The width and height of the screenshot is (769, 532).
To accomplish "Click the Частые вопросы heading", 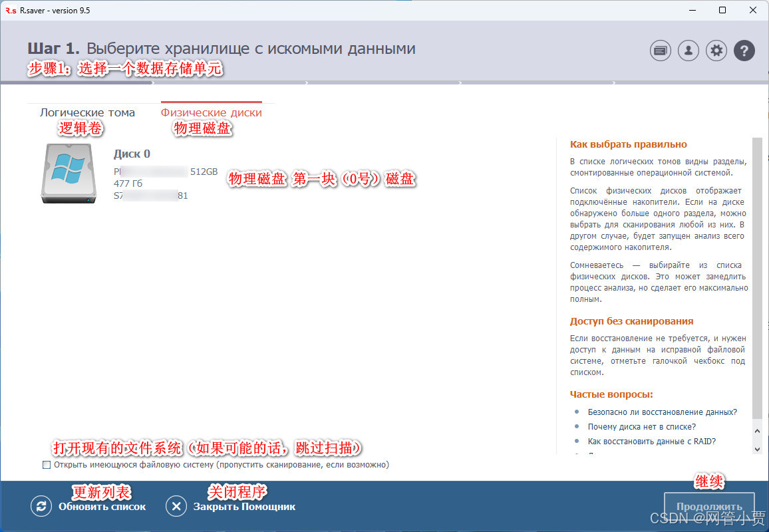I will (611, 395).
